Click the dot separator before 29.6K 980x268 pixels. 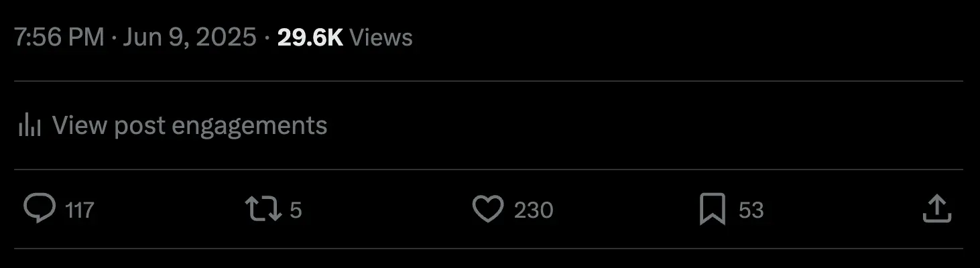point(267,38)
